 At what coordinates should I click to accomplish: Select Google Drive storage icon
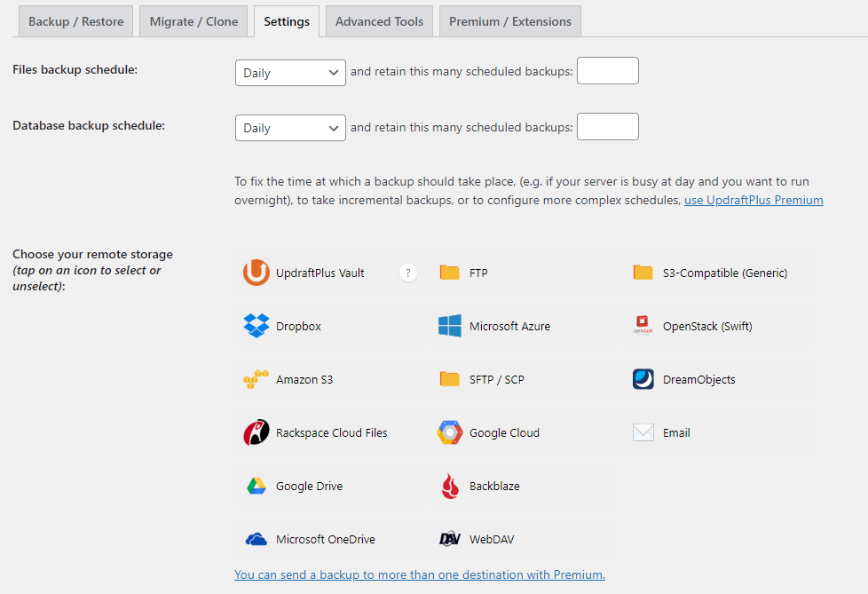pyautogui.click(x=256, y=486)
